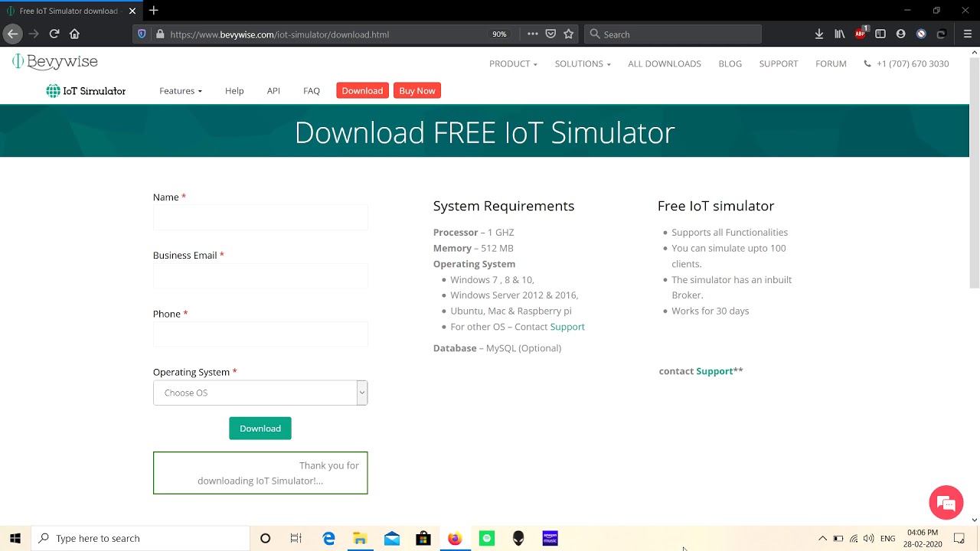Open Task View on taskbar
This screenshot has width=980, height=551.
click(296, 539)
